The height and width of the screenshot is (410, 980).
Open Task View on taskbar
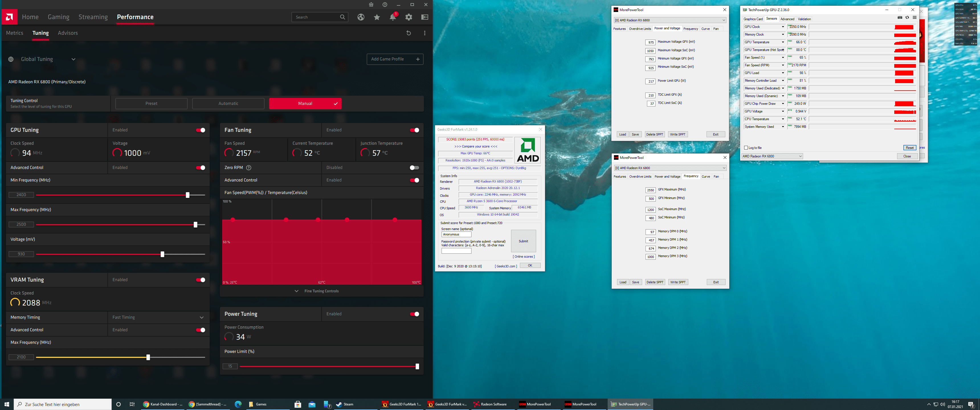(132, 404)
